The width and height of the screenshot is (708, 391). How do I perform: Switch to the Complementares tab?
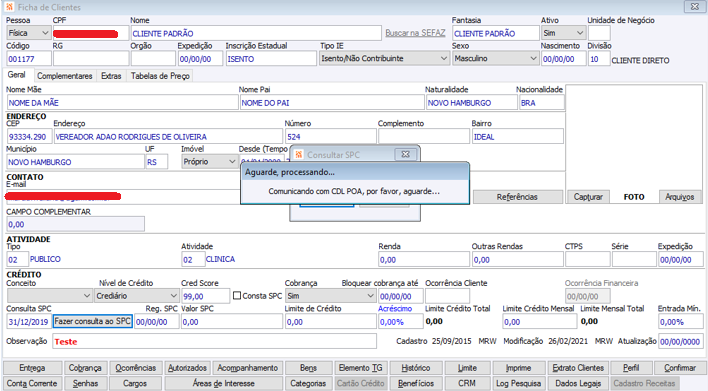[65, 76]
